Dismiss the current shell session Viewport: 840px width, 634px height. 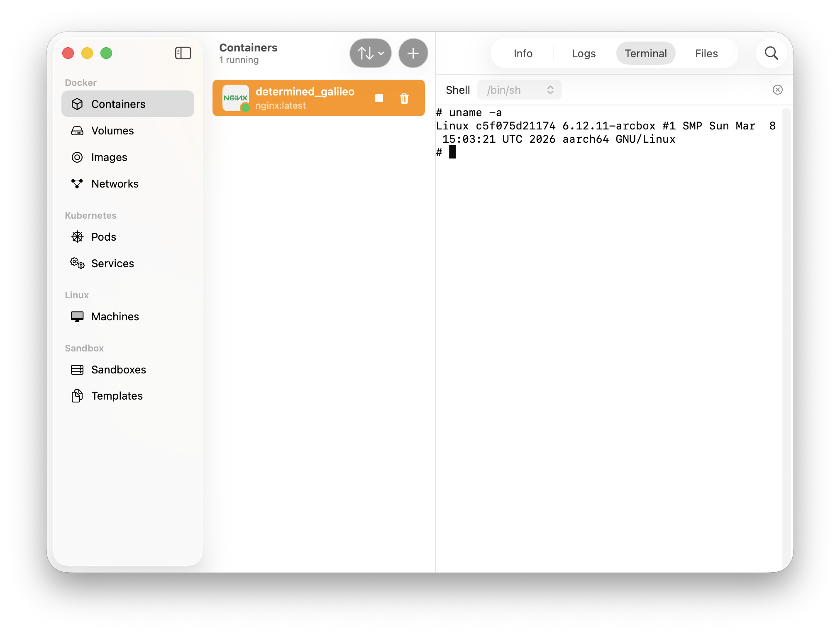[x=778, y=90]
